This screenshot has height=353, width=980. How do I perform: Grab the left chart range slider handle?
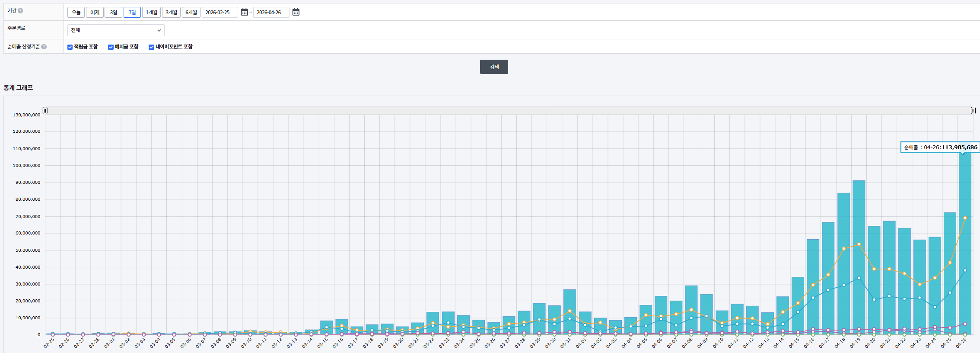tap(45, 111)
